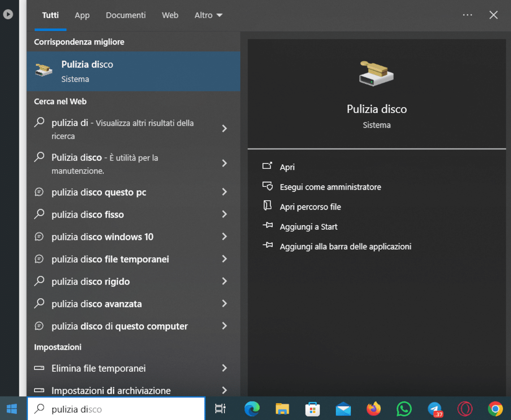Click the Apri open icon

point(267,166)
